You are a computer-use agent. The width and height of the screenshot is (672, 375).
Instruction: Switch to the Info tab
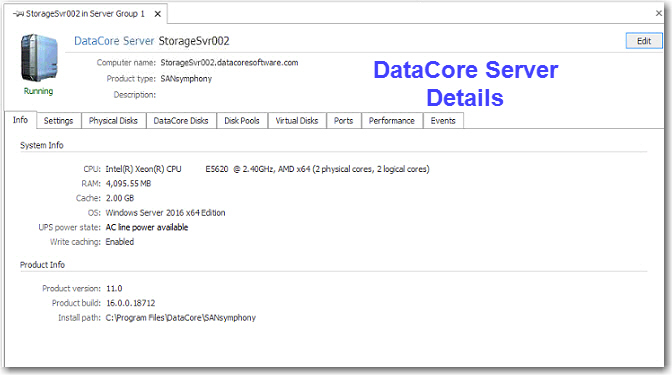pos(21,120)
